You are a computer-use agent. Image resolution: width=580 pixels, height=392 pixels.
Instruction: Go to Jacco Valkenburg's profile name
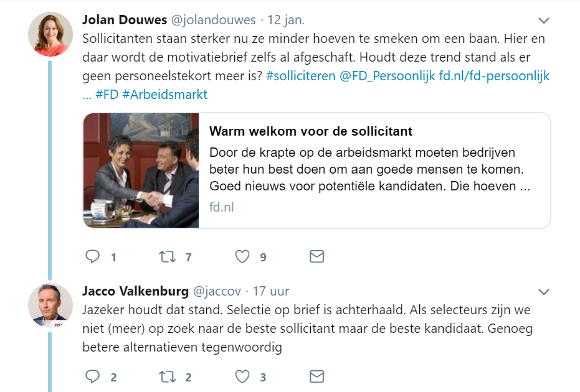pyautogui.click(x=134, y=291)
